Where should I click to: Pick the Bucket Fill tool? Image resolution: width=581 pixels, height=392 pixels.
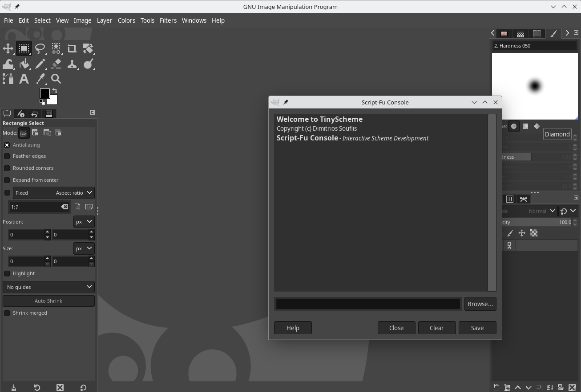click(24, 64)
